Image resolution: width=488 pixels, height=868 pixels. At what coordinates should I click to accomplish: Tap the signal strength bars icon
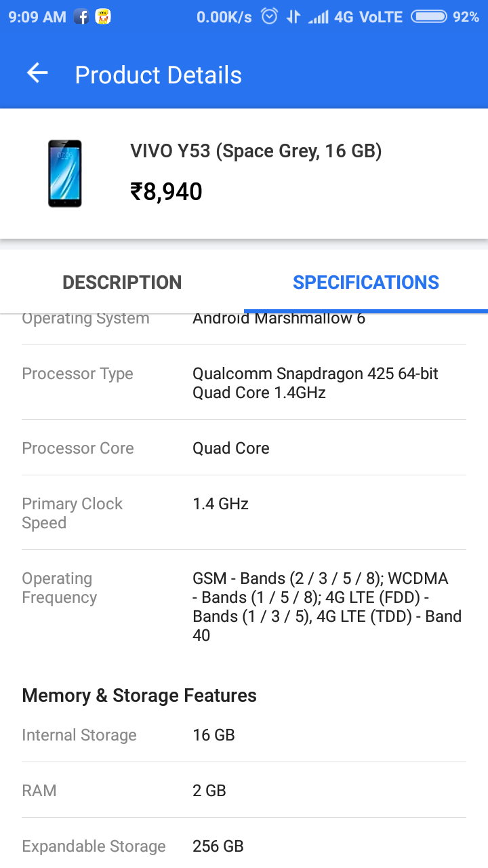click(318, 17)
